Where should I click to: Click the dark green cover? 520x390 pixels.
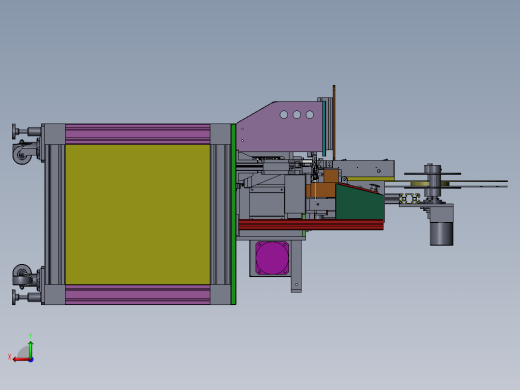pyautogui.click(x=359, y=203)
